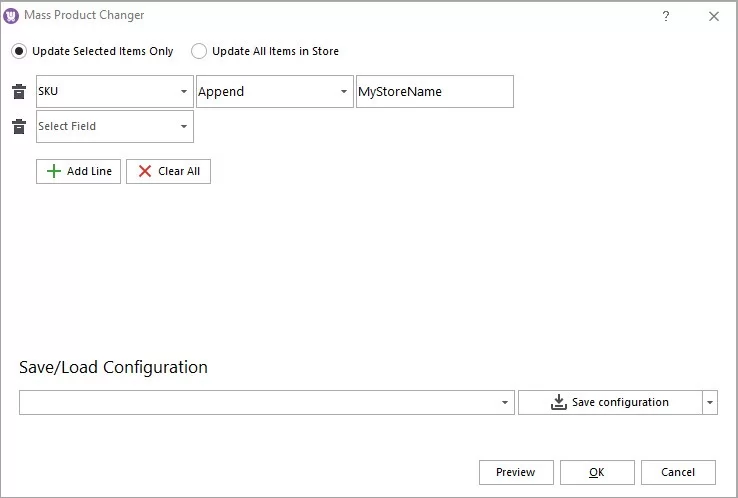
Task: Click trash icon beside Select Field row
Action: pyautogui.click(x=18, y=127)
